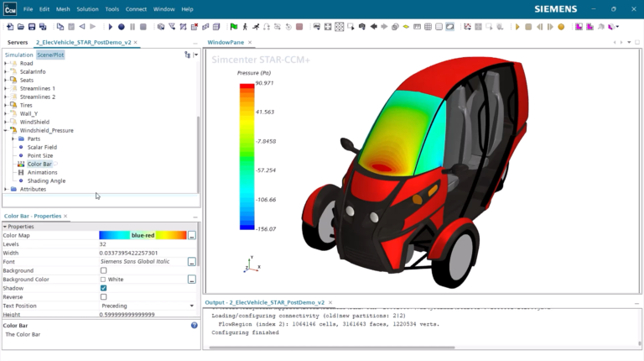Select the Scalar Field node
Screen dimensions: 644x361
pos(42,147)
